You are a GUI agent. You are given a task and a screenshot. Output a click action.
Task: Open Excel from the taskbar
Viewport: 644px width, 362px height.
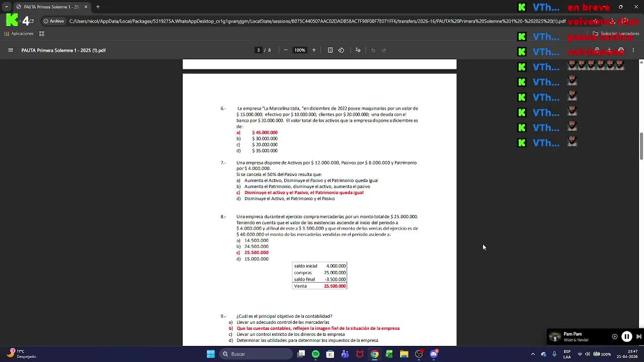tap(389, 354)
